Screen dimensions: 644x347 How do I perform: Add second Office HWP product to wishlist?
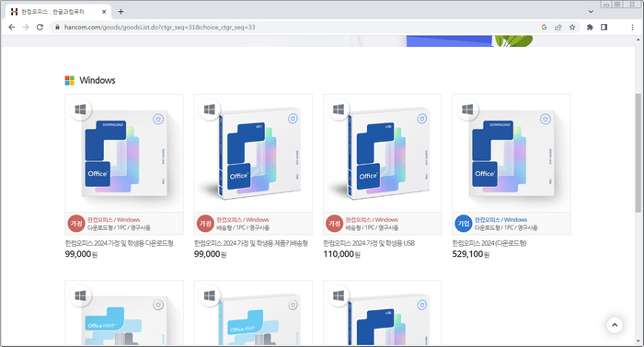(x=293, y=305)
